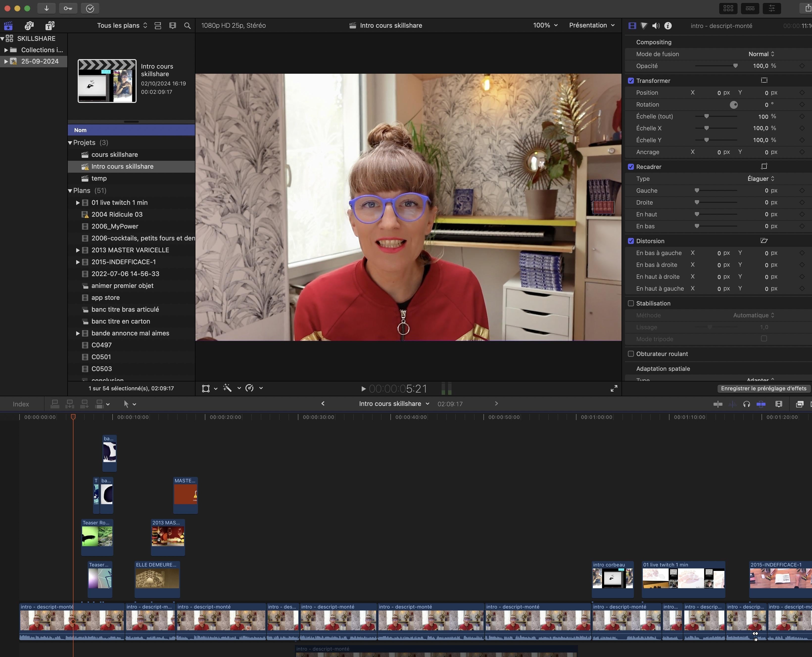Collapse the Plans group
Image resolution: width=812 pixels, height=657 pixels.
pyautogui.click(x=70, y=191)
